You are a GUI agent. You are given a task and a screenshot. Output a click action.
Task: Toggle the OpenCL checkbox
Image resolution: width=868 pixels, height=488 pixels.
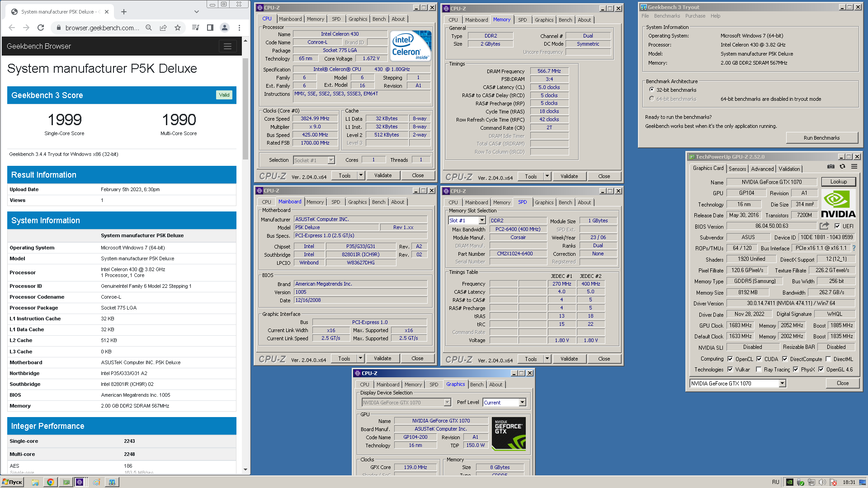coord(730,359)
